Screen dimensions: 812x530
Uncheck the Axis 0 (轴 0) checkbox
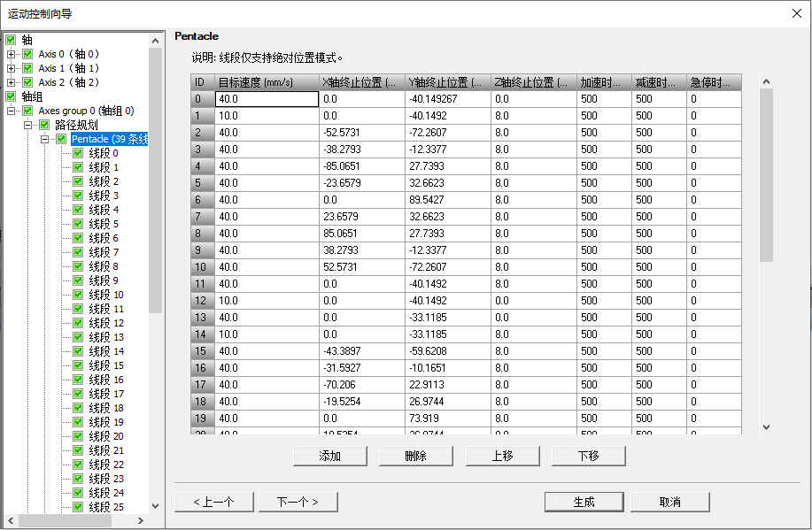tap(27, 54)
